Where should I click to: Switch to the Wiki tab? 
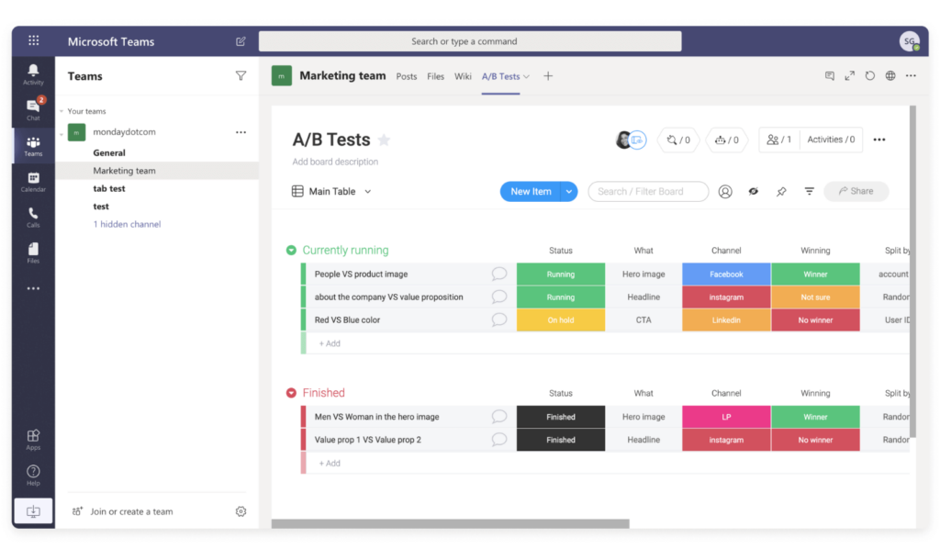463,76
